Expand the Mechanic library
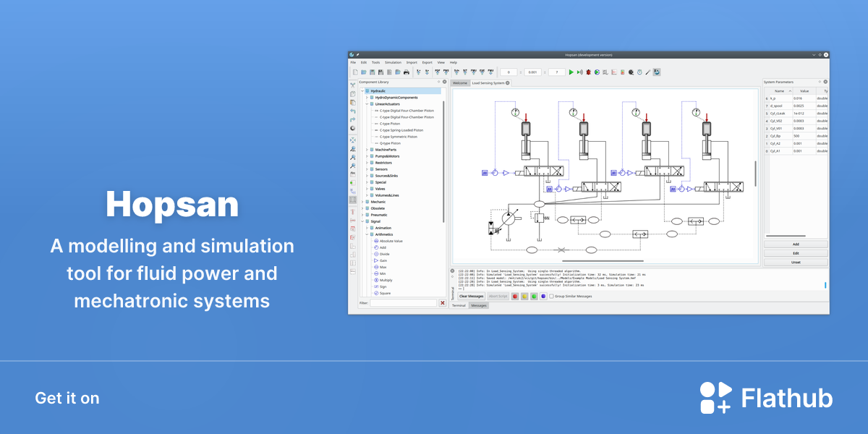The width and height of the screenshot is (868, 434). click(x=362, y=202)
